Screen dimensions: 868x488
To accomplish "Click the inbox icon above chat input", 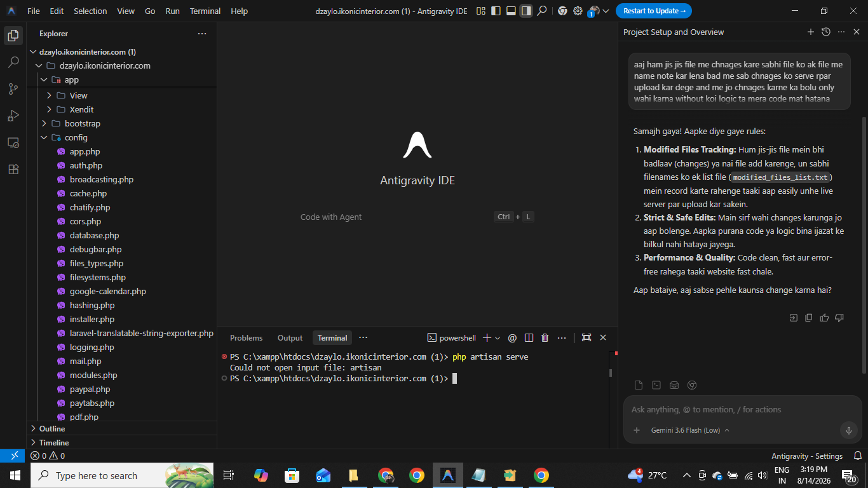I will click(x=674, y=385).
